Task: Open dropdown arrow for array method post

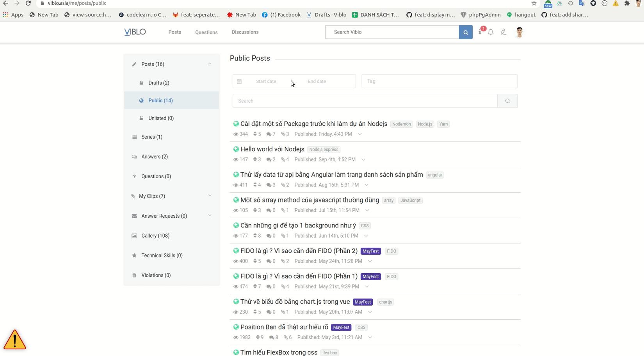Action: 367,210
